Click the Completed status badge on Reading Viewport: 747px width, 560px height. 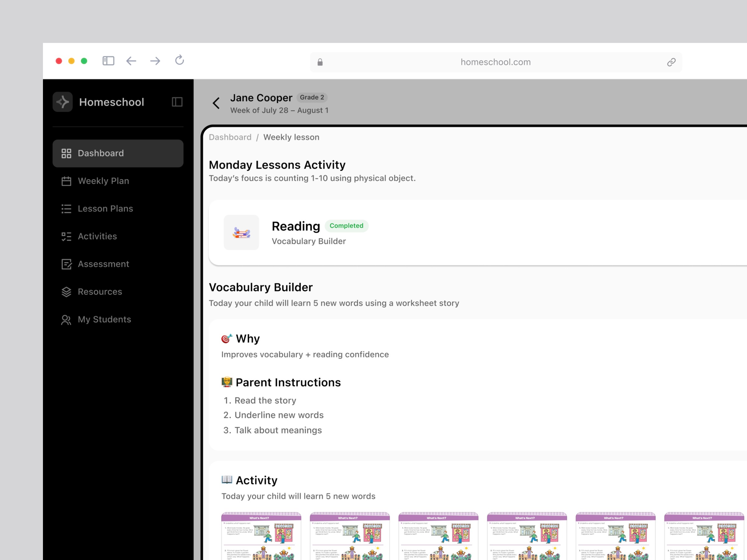pos(346,226)
